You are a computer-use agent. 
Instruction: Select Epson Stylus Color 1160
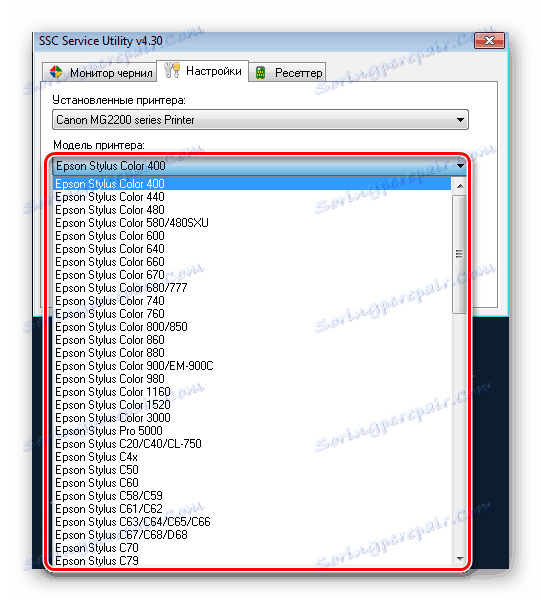pos(252,392)
